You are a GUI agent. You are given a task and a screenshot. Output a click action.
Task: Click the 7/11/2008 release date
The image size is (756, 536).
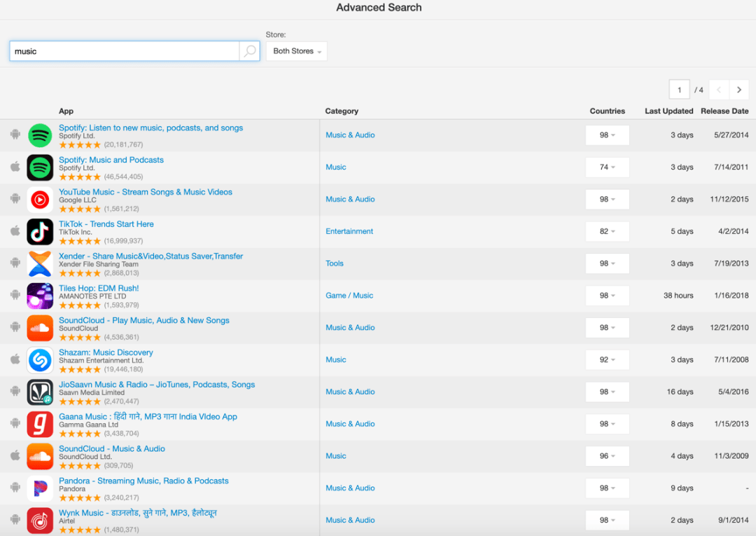[731, 359]
